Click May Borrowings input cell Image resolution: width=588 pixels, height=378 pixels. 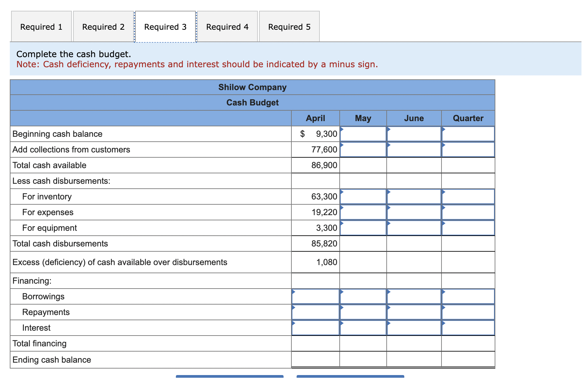363,296
